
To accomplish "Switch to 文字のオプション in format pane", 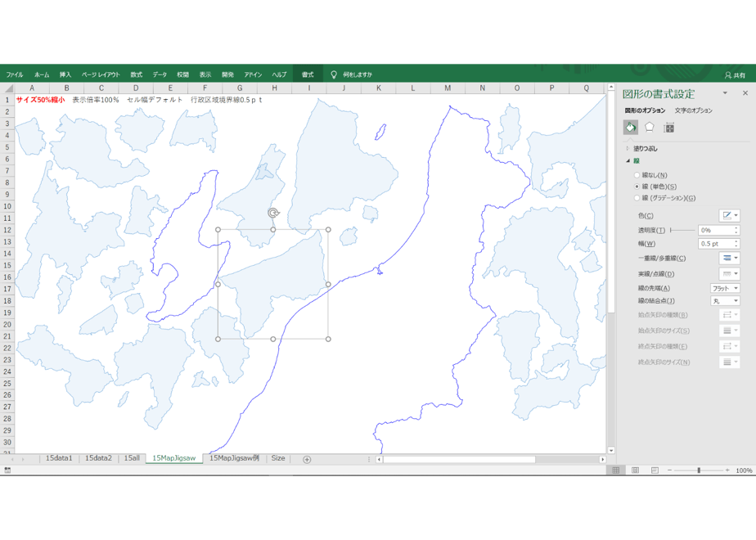I will tap(693, 110).
